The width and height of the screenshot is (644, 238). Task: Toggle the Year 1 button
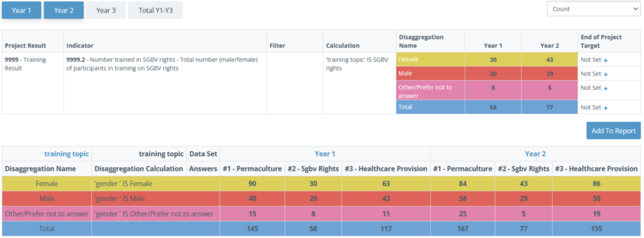click(x=21, y=10)
